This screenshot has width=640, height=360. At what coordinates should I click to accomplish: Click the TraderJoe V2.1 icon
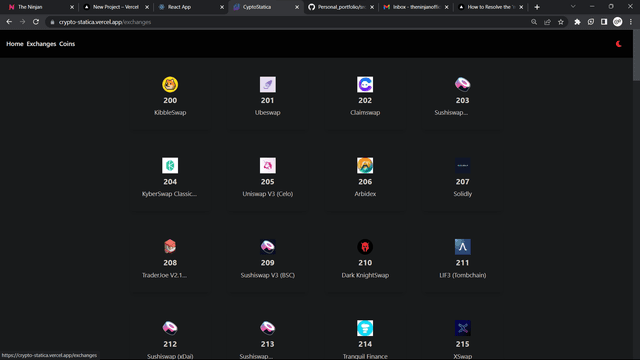pos(170,247)
